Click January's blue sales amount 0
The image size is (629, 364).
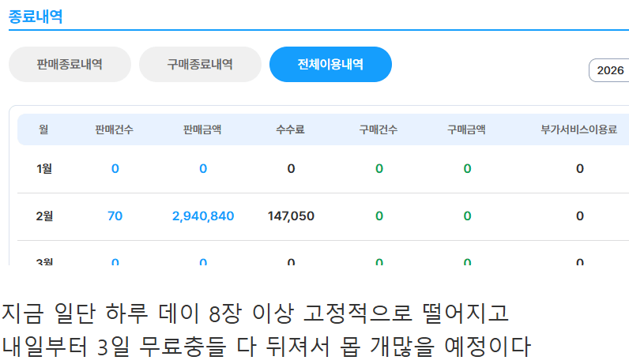(202, 169)
